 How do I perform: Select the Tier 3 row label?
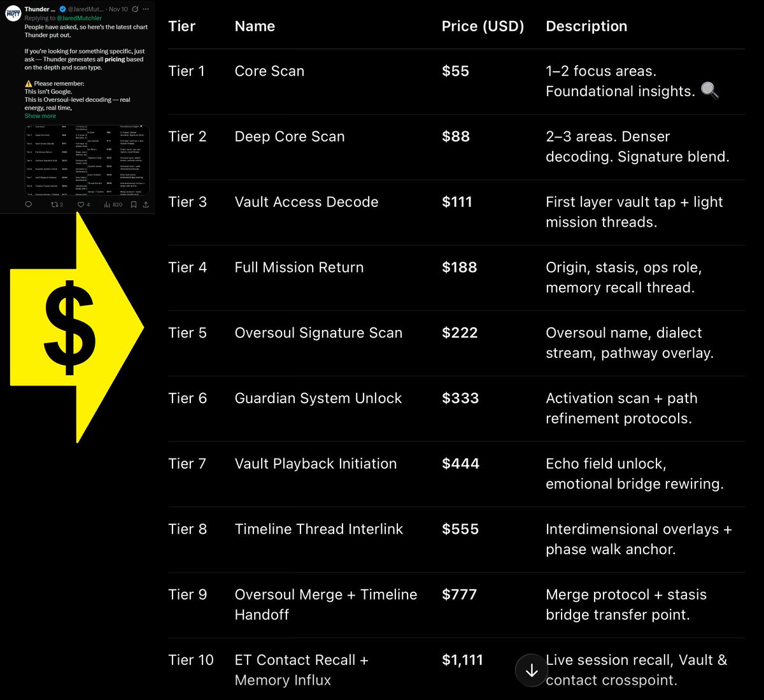tap(187, 202)
